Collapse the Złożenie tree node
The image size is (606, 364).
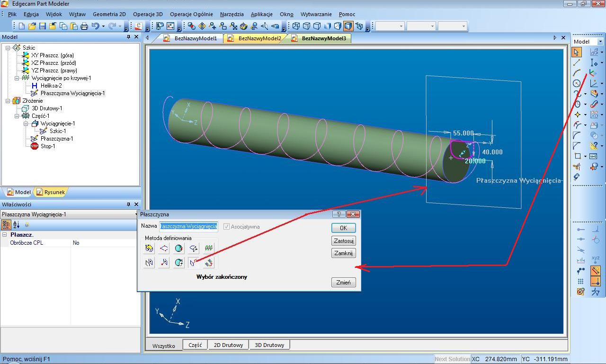(8, 101)
